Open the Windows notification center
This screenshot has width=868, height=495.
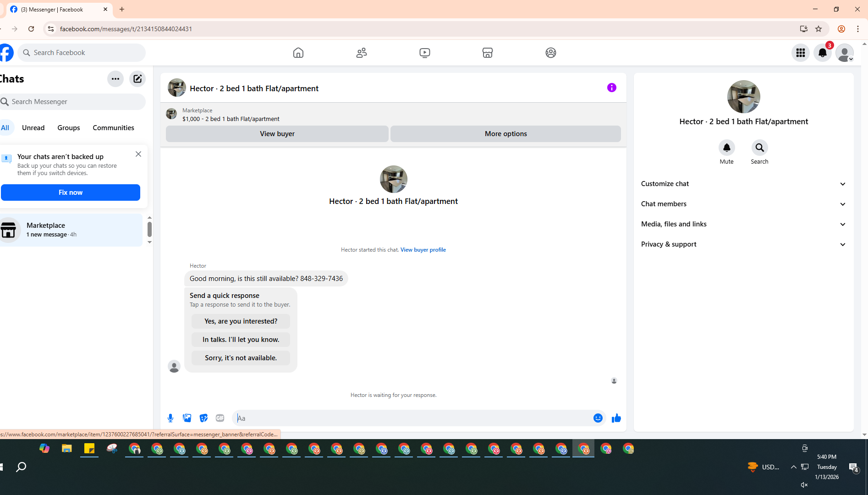853,467
